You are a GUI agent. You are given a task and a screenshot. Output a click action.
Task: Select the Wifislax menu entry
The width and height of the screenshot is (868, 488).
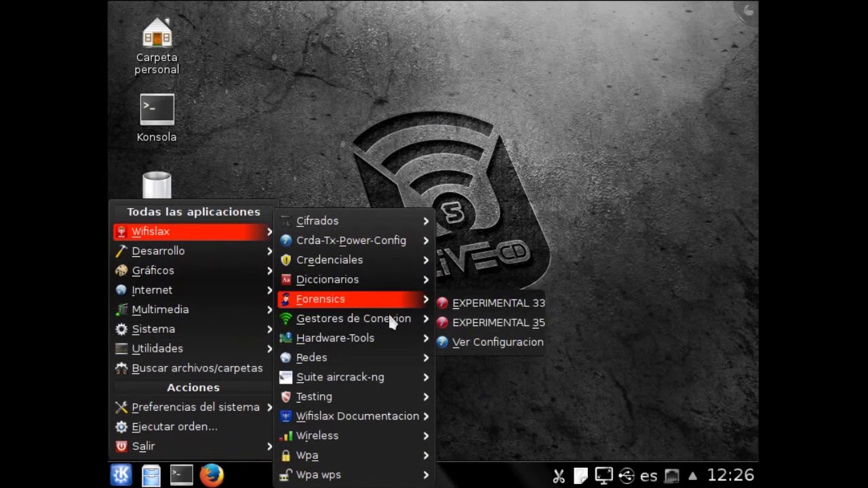coord(193,232)
